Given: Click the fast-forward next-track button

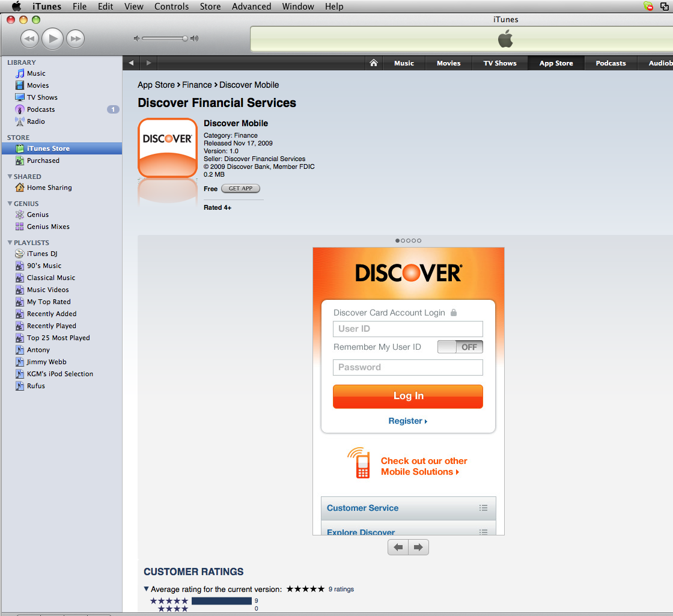Looking at the screenshot, I should [76, 38].
